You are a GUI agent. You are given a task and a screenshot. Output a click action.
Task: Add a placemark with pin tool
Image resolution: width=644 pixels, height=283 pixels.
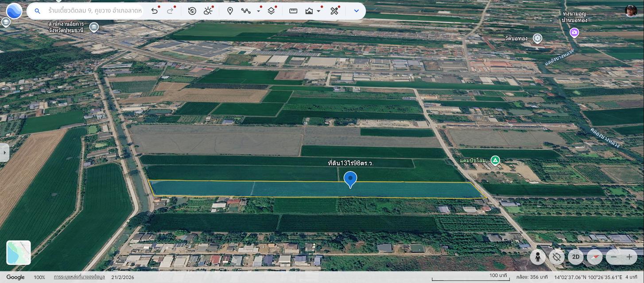point(230,11)
